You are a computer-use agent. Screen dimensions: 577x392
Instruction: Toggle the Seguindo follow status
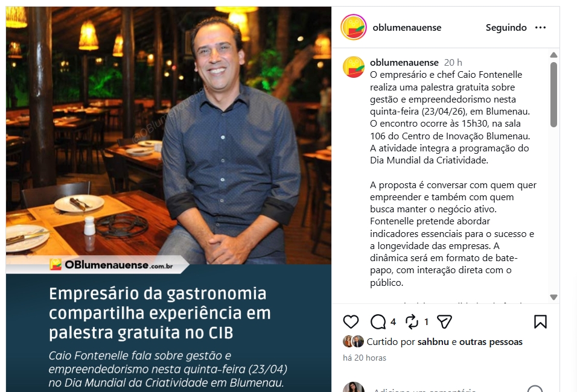(x=506, y=28)
